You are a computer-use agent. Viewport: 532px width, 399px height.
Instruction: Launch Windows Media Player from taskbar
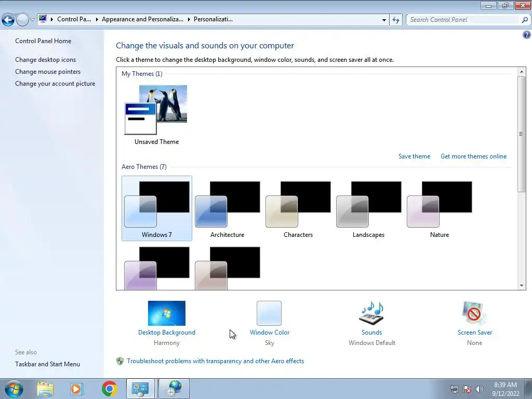tap(77, 389)
